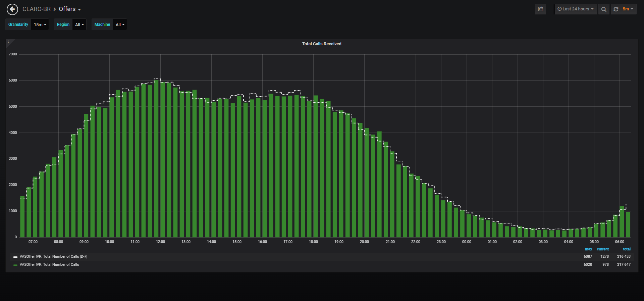
Task: Toggle the Total Number of Calls series
Action: click(x=49, y=264)
